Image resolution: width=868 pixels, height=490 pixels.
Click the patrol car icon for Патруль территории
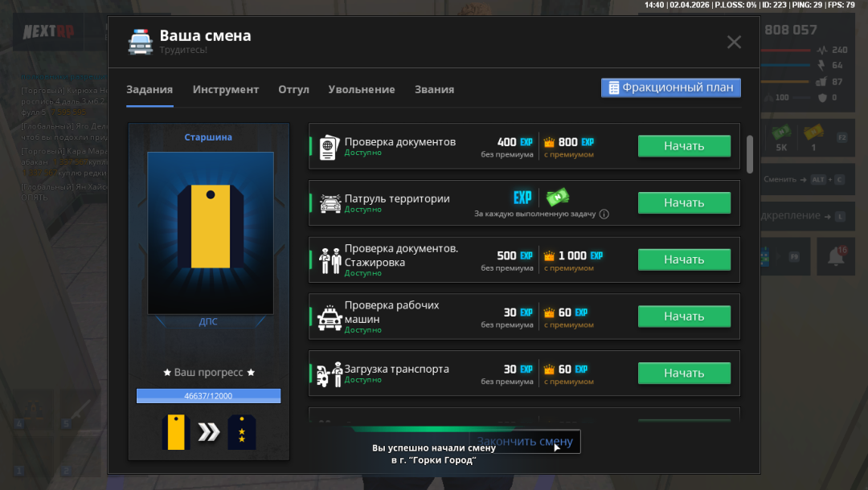[330, 203]
